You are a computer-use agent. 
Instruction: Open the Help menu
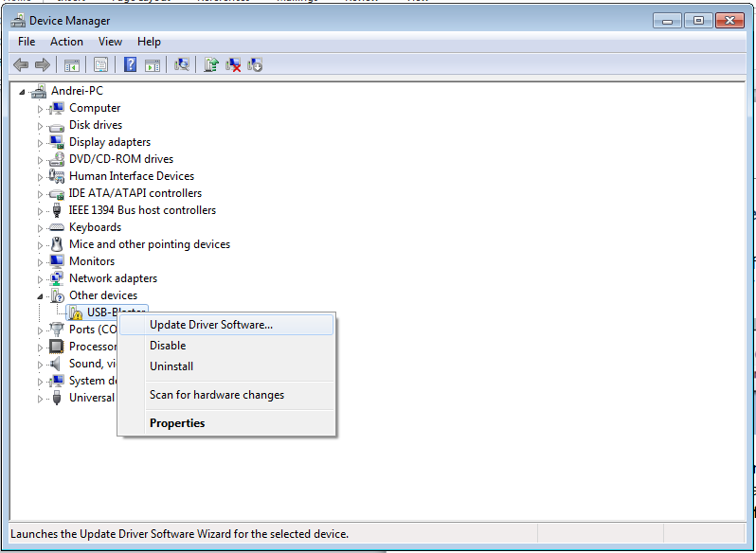tap(149, 42)
